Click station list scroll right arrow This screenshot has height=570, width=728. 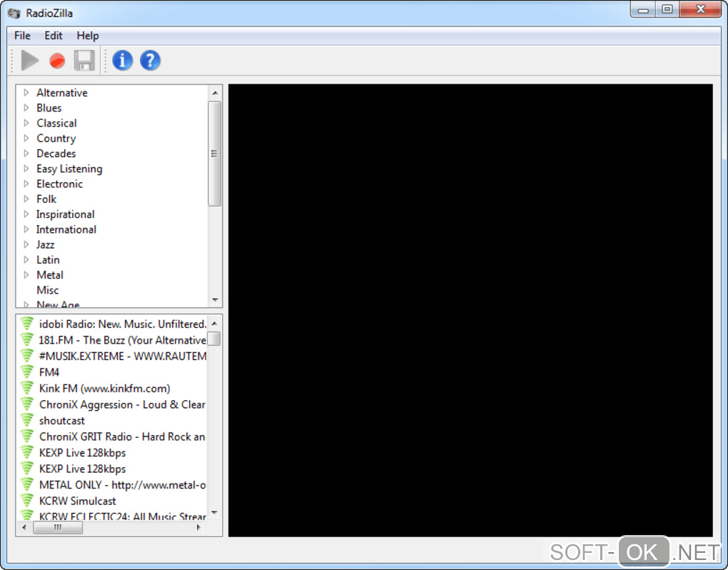click(x=198, y=527)
